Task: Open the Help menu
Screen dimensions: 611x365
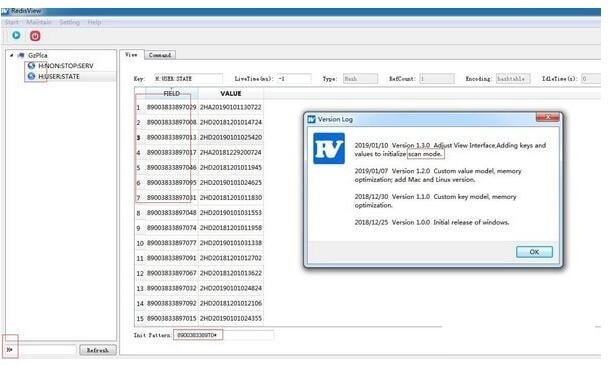Action: (x=94, y=22)
